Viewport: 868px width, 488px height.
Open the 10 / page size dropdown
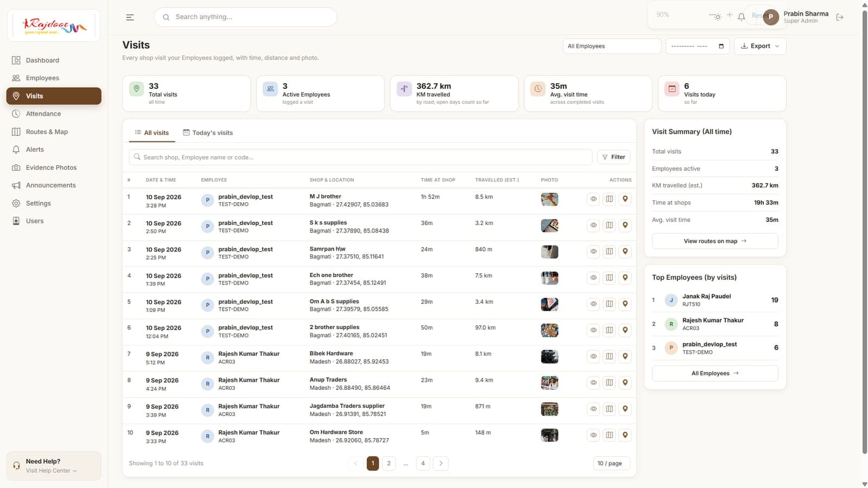pos(611,464)
